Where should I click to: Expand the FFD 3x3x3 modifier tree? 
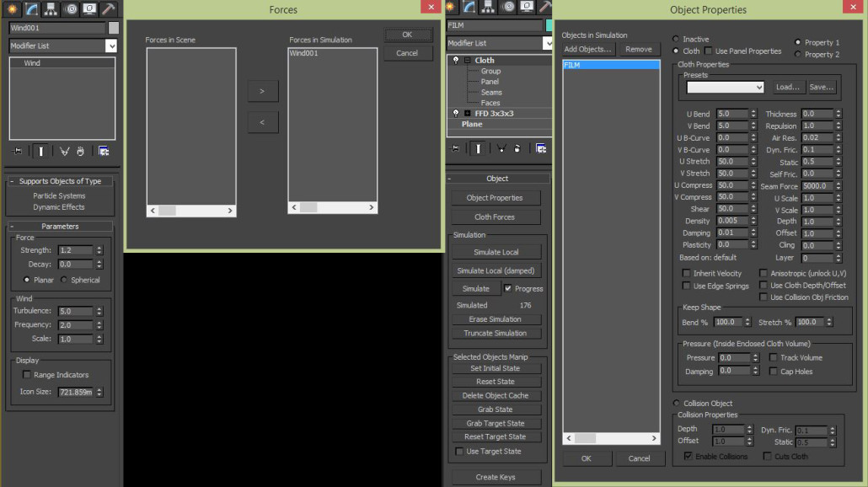467,113
